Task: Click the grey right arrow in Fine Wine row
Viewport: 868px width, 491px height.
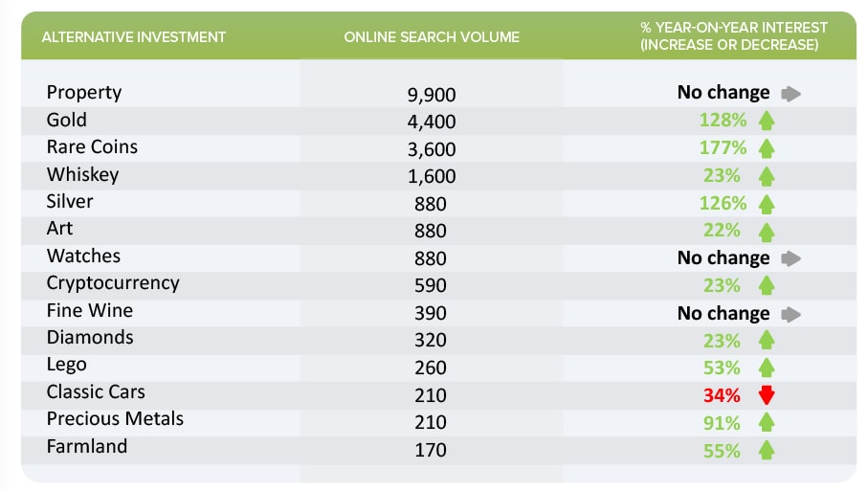Action: pos(791,315)
